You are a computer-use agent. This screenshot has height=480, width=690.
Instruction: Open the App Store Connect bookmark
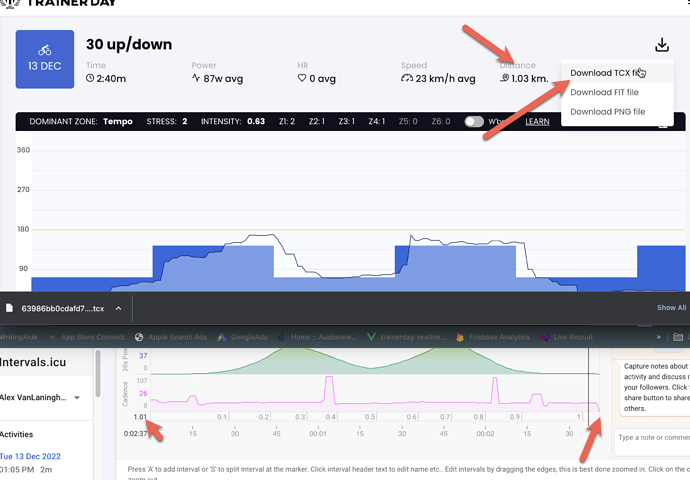(x=92, y=337)
